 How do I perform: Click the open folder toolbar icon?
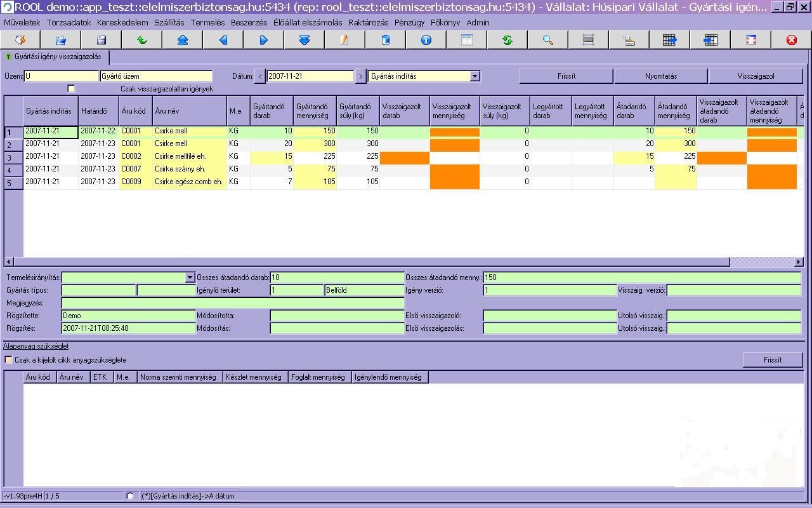(x=60, y=40)
